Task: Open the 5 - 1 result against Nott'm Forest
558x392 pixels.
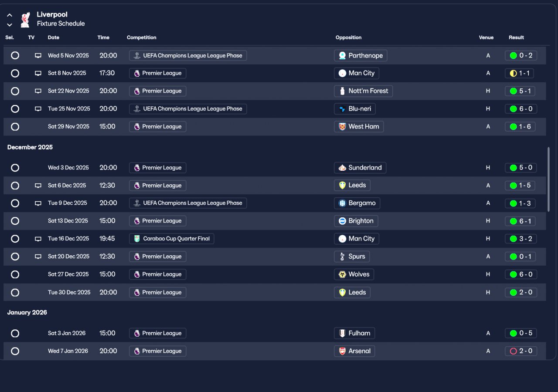Action: point(521,91)
